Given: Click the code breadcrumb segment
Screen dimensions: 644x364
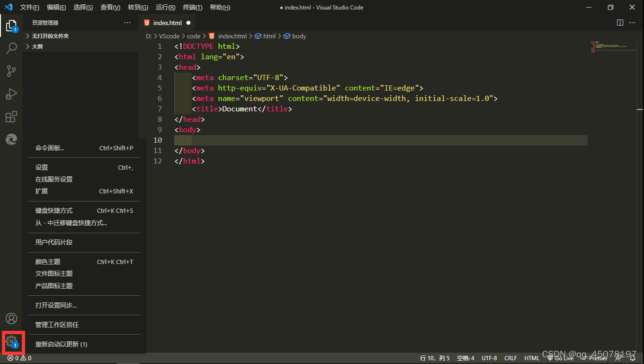Looking at the screenshot, I should 194,36.
